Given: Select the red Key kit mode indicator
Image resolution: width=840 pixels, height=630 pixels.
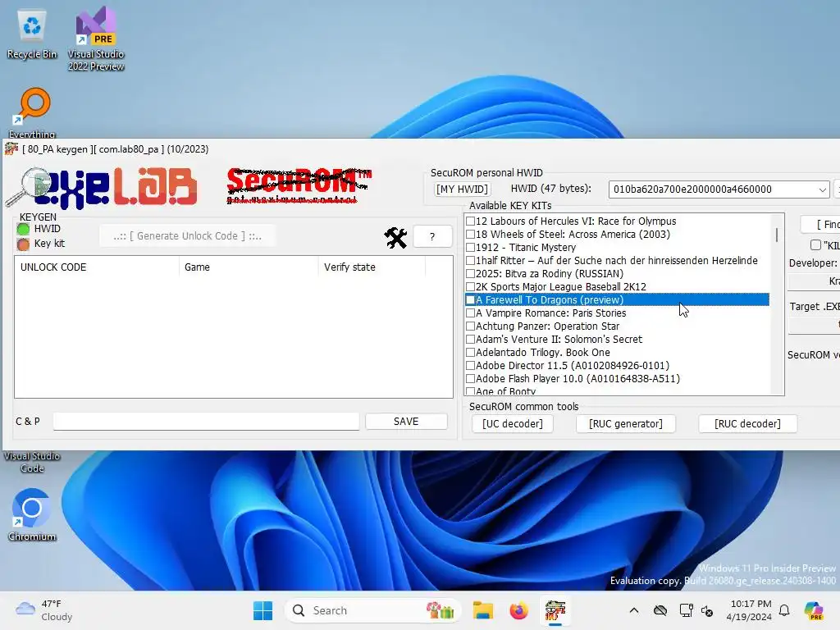Looking at the screenshot, I should [x=23, y=244].
